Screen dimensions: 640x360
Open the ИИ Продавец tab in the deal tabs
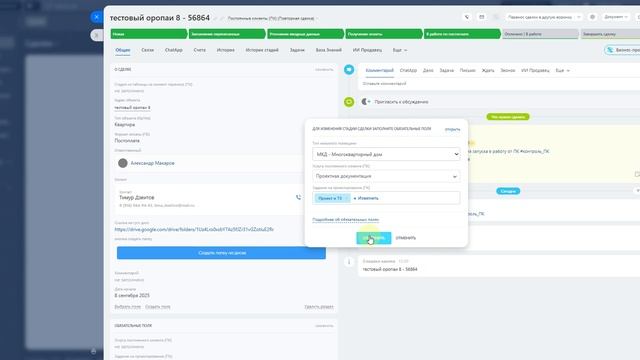(x=367, y=50)
